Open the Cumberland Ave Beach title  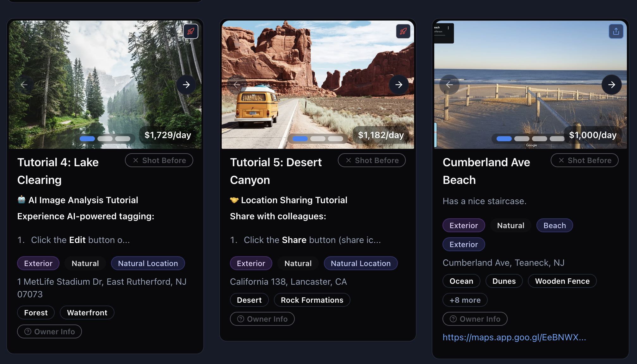point(486,171)
